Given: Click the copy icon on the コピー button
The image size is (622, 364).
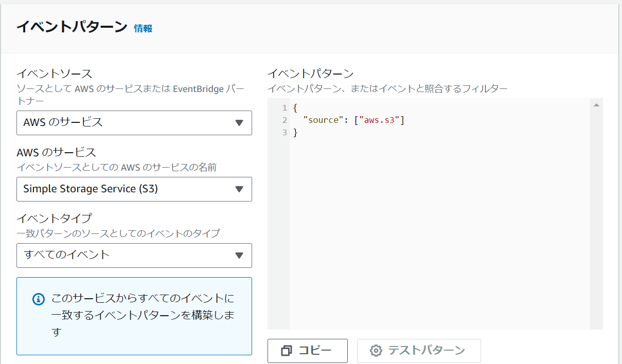Looking at the screenshot, I should point(287,351).
